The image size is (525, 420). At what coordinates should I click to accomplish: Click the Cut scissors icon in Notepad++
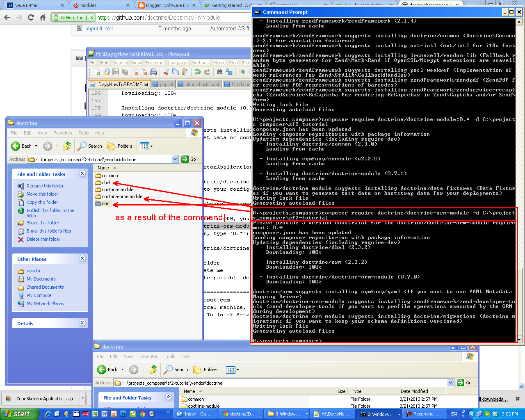click(x=166, y=72)
